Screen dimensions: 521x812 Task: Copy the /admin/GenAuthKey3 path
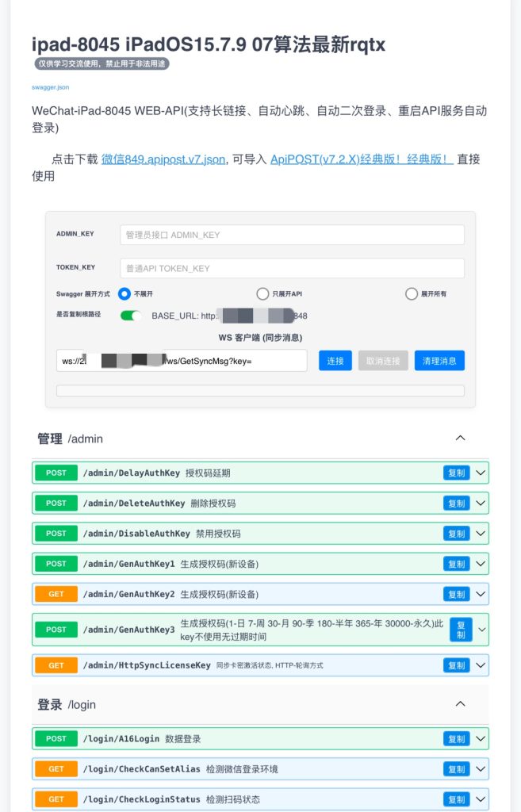pos(461,630)
